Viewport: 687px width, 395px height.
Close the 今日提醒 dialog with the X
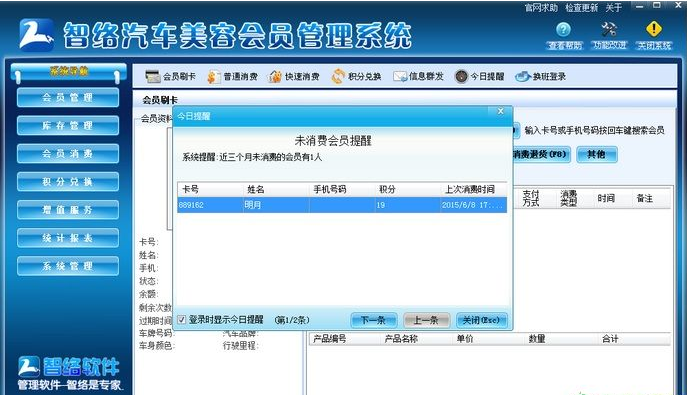coord(500,111)
